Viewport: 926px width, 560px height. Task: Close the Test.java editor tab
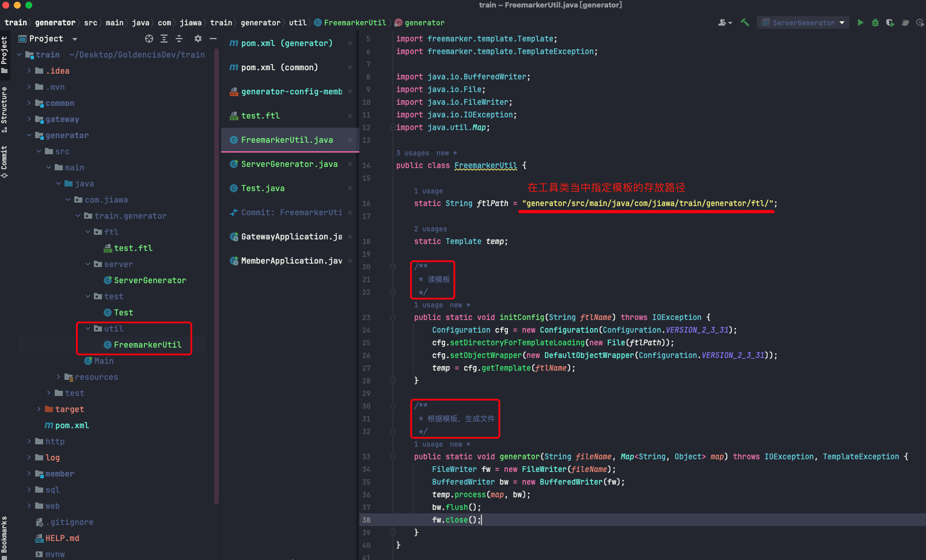(x=350, y=188)
